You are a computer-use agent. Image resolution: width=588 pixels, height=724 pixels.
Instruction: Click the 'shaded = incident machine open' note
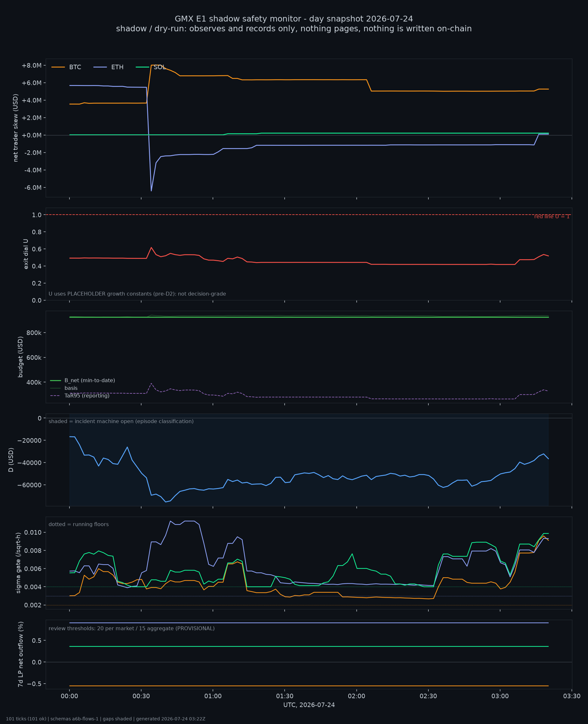(x=121, y=421)
